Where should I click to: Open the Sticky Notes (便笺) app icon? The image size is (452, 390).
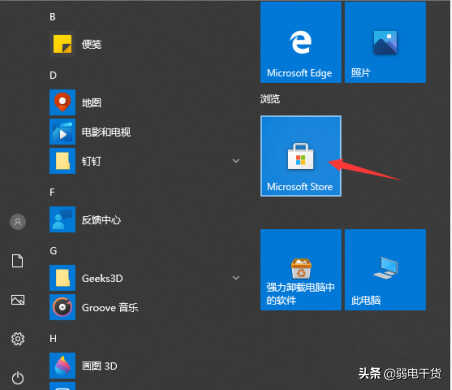click(63, 44)
